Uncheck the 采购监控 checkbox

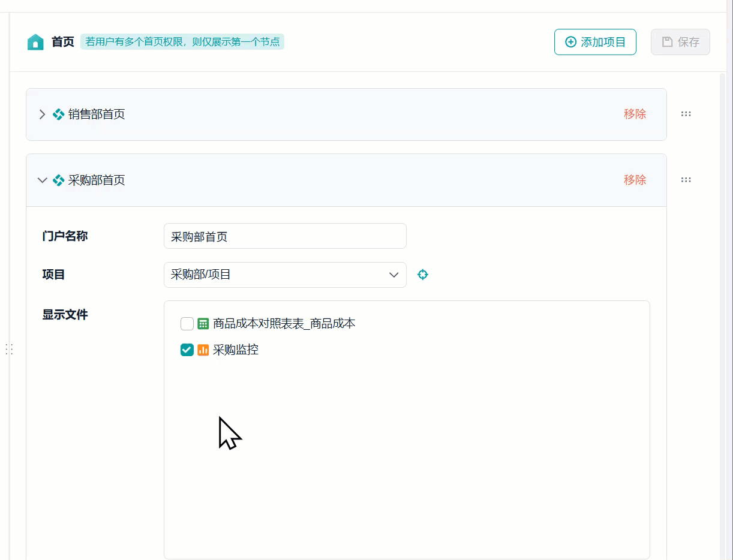coord(187,350)
